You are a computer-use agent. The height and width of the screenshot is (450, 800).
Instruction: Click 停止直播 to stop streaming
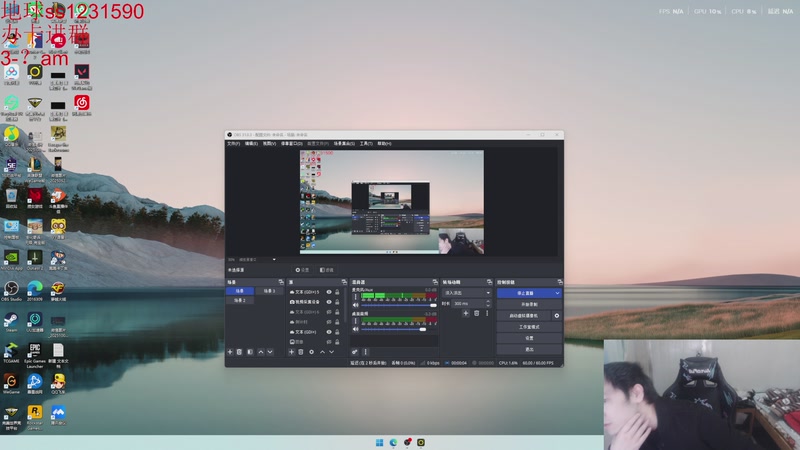[x=525, y=293]
